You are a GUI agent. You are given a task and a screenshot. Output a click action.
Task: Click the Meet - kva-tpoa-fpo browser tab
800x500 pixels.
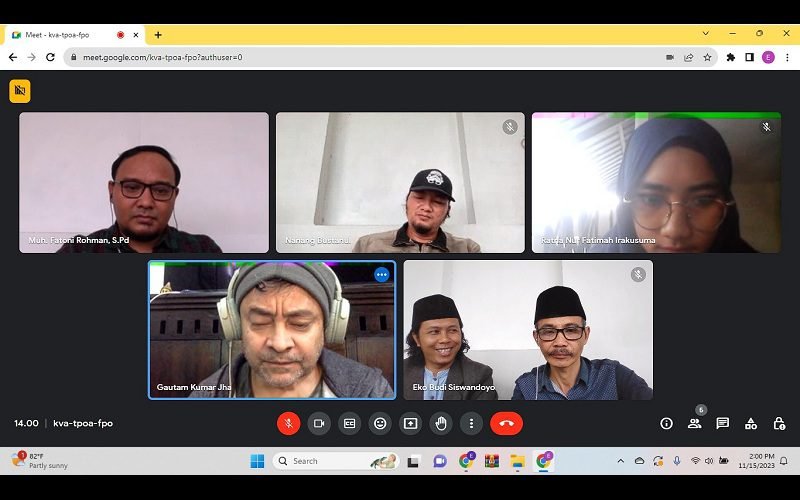[x=74, y=35]
